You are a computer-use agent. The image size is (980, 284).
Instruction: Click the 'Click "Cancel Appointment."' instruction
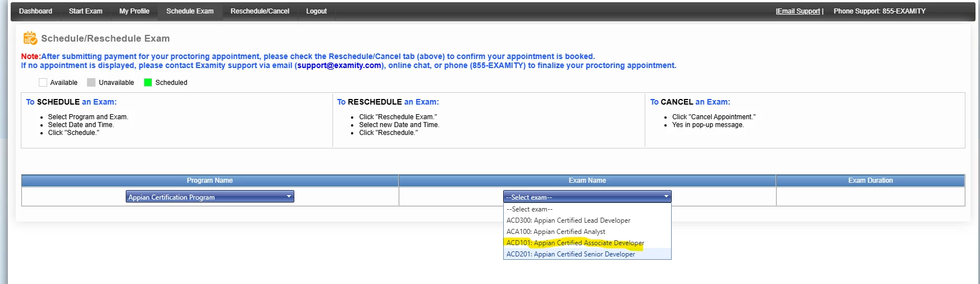(x=714, y=117)
